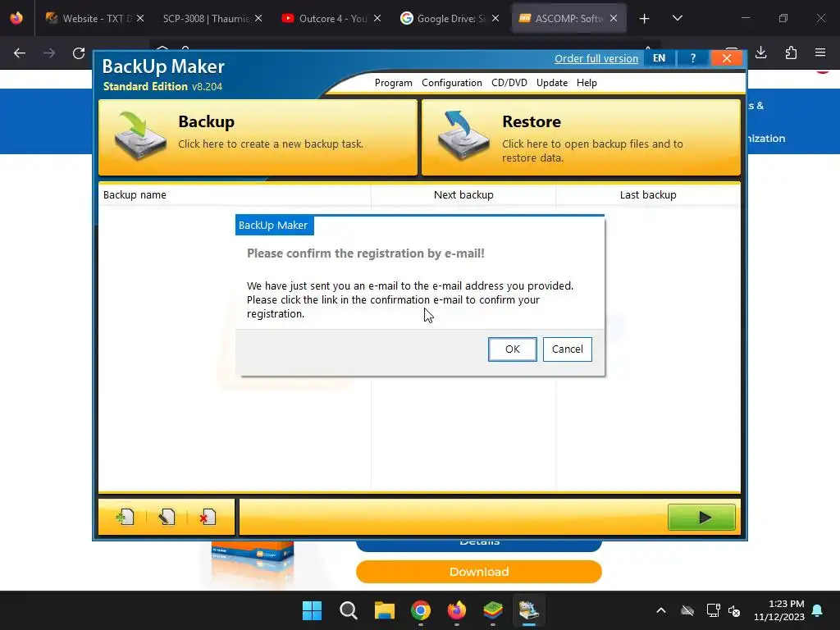
Task: Open the Firefox extensions puzzle icon
Action: click(x=791, y=52)
